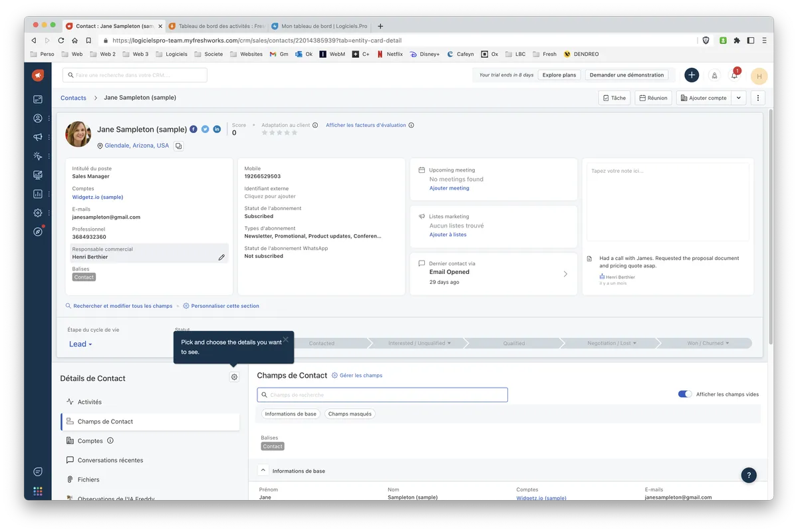Open the blue plus quick-add button

[x=692, y=75]
